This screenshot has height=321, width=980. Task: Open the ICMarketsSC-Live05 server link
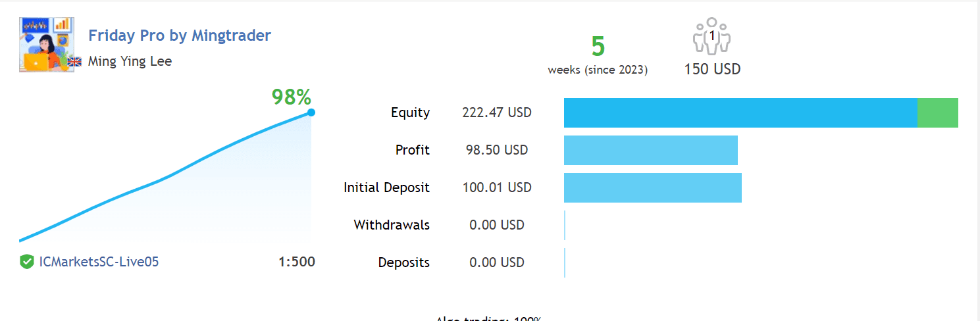tap(99, 262)
